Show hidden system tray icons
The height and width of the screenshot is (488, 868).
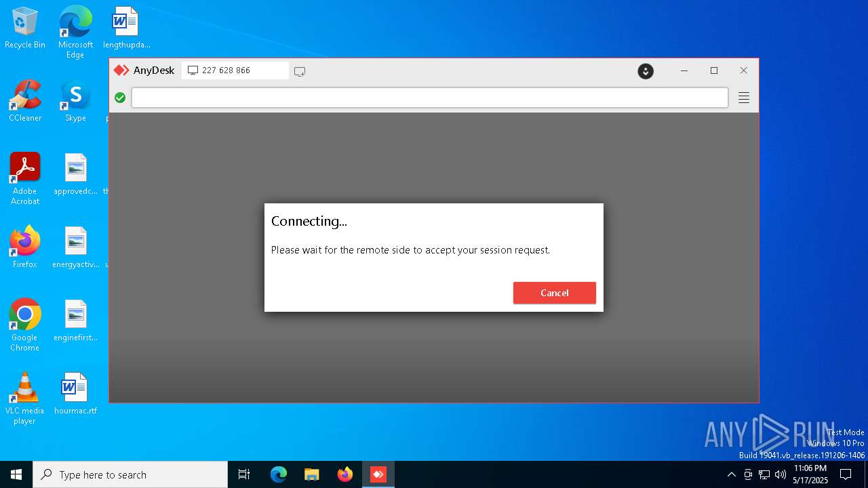pos(731,474)
